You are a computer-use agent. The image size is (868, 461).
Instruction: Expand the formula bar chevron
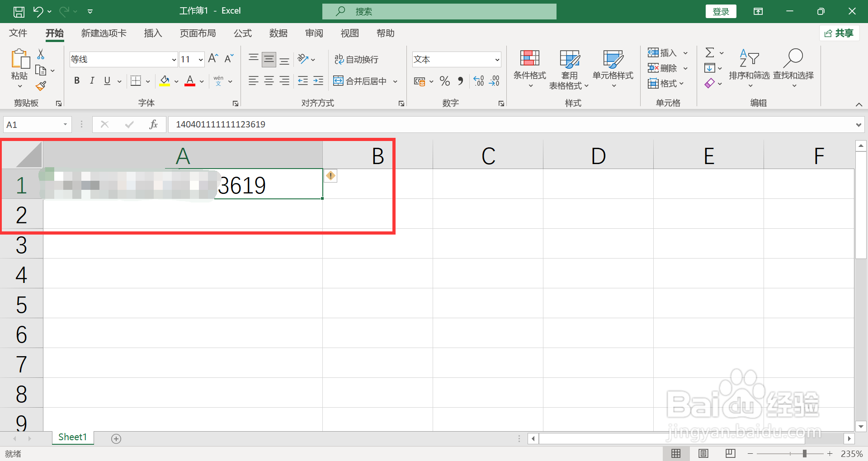click(859, 125)
